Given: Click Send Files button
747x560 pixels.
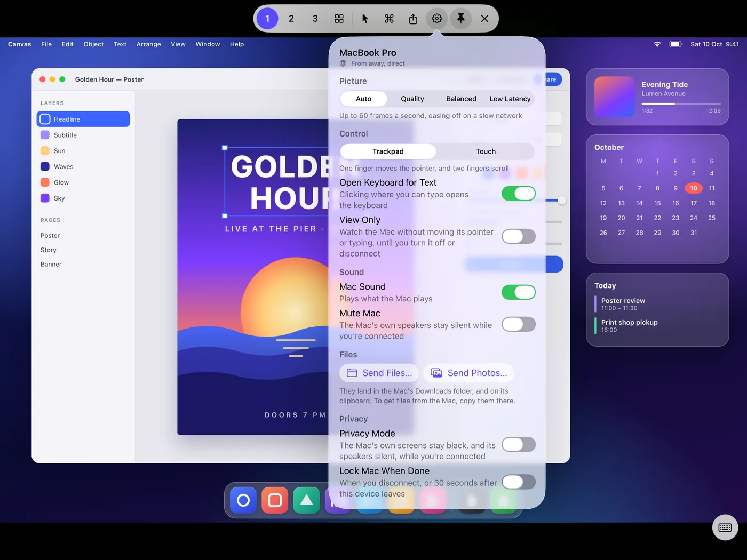Looking at the screenshot, I should point(379,373).
